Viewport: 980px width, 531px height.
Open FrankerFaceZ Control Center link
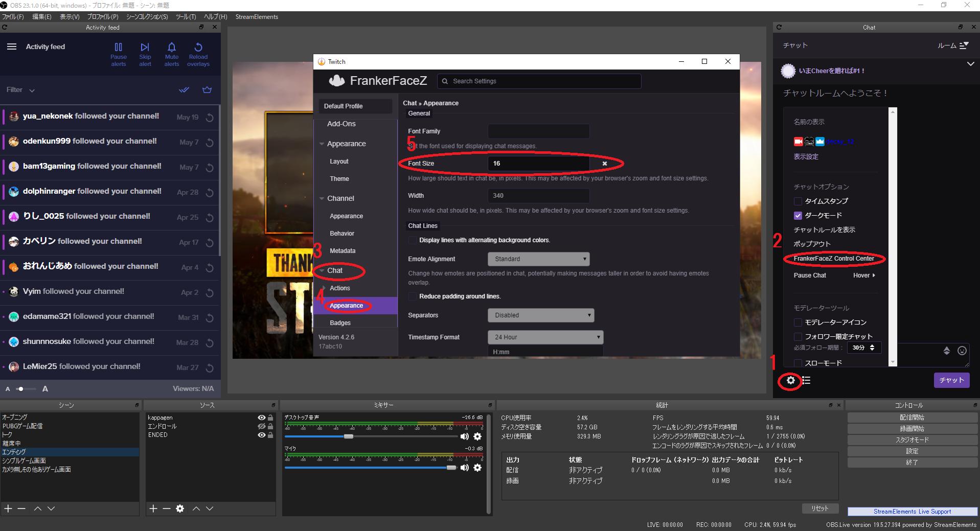(x=834, y=259)
